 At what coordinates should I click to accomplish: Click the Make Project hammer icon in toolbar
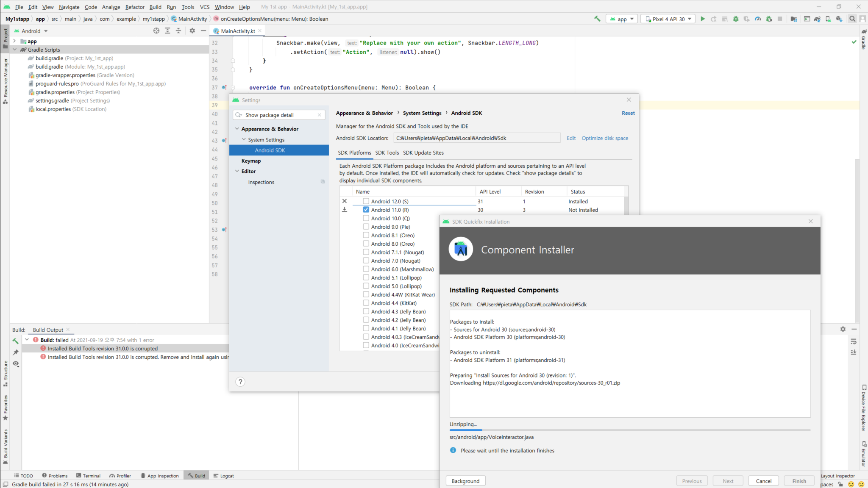[x=597, y=19]
